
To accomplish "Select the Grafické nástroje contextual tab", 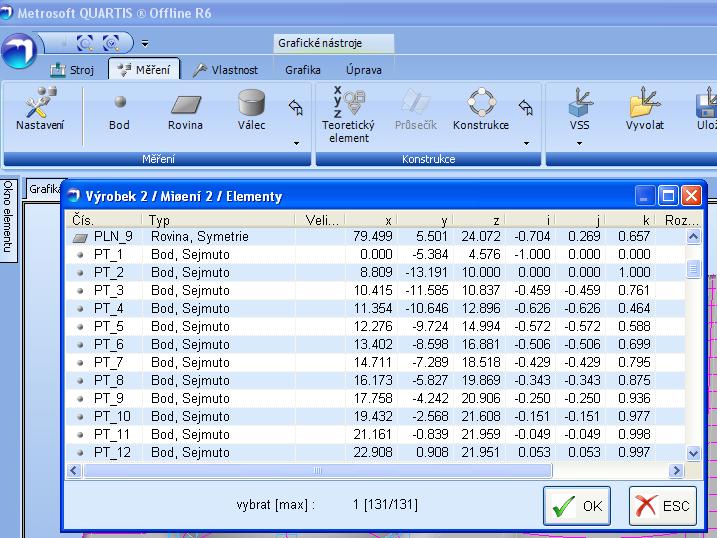I will [333, 43].
